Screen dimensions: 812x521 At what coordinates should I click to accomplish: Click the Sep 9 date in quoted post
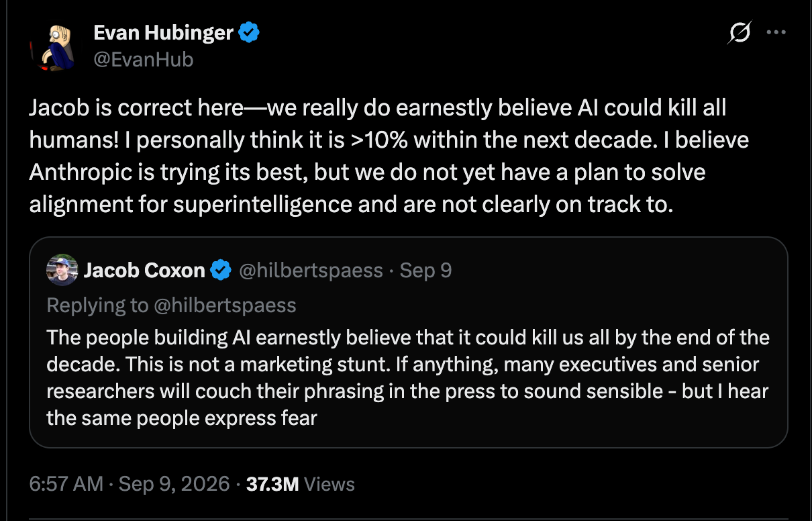pos(425,271)
